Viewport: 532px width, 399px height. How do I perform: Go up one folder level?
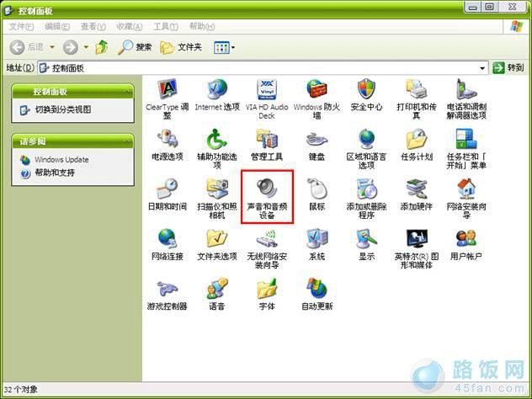[102, 47]
